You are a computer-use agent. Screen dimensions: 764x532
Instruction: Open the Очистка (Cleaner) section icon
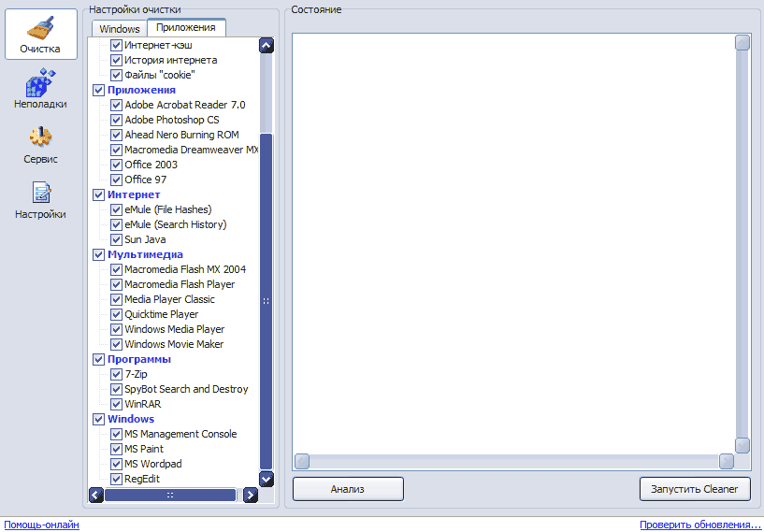click(41, 34)
